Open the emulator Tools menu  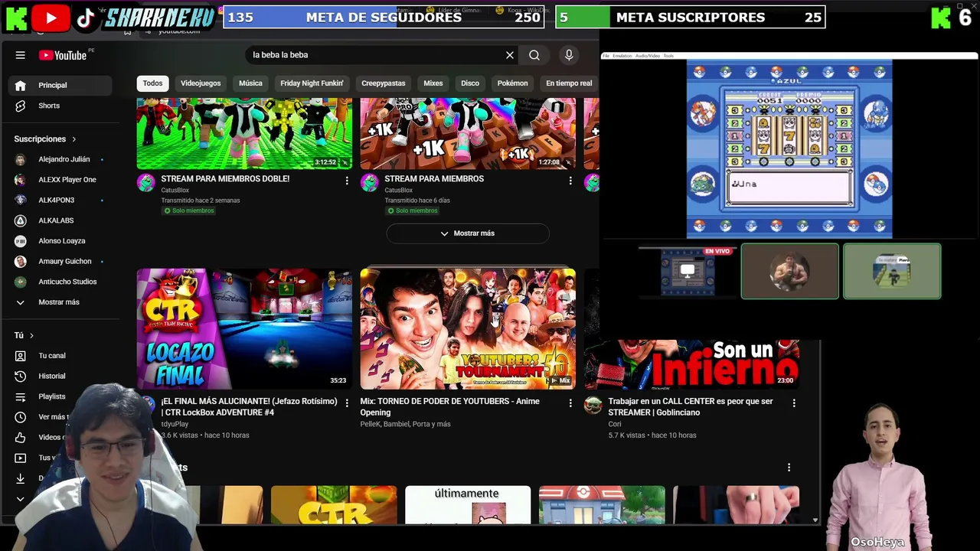[668, 56]
